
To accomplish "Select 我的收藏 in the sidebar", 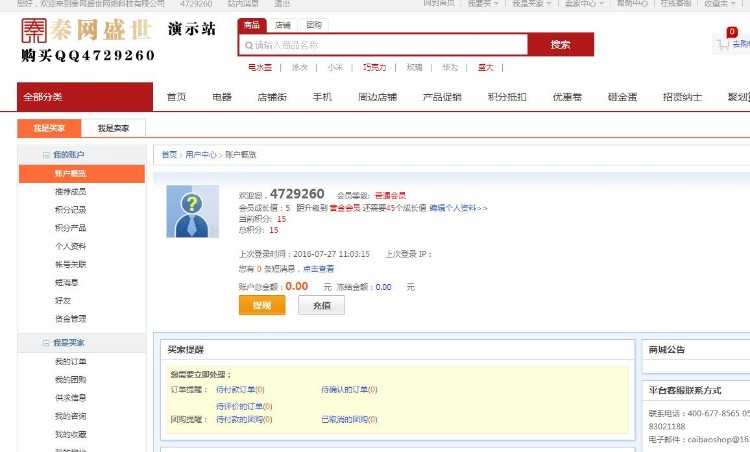I will [70, 434].
